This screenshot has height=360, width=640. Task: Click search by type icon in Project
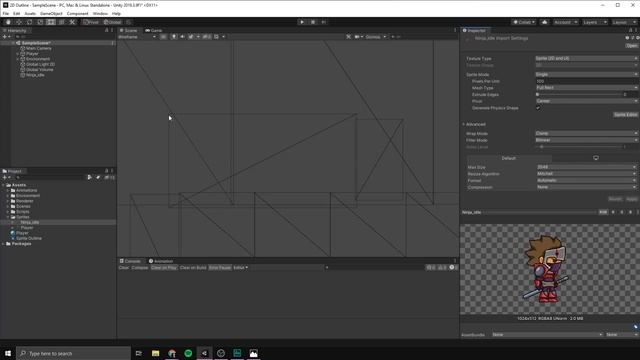[89, 178]
